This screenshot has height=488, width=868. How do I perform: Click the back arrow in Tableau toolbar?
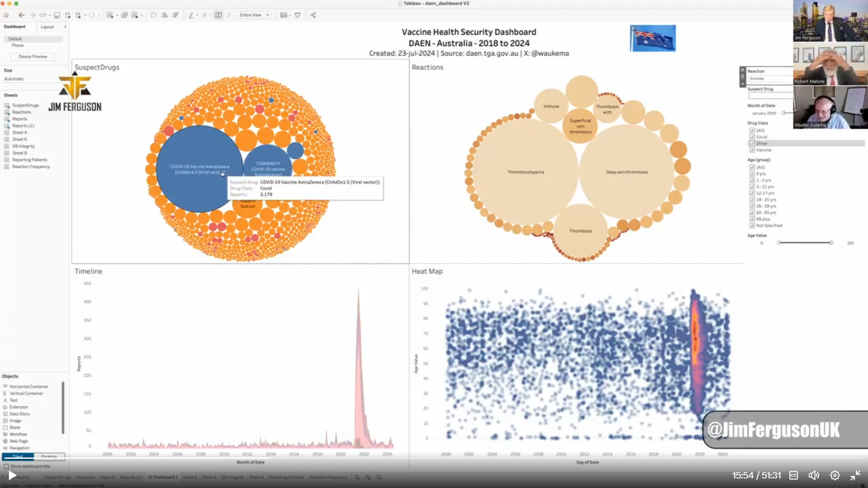[22, 15]
